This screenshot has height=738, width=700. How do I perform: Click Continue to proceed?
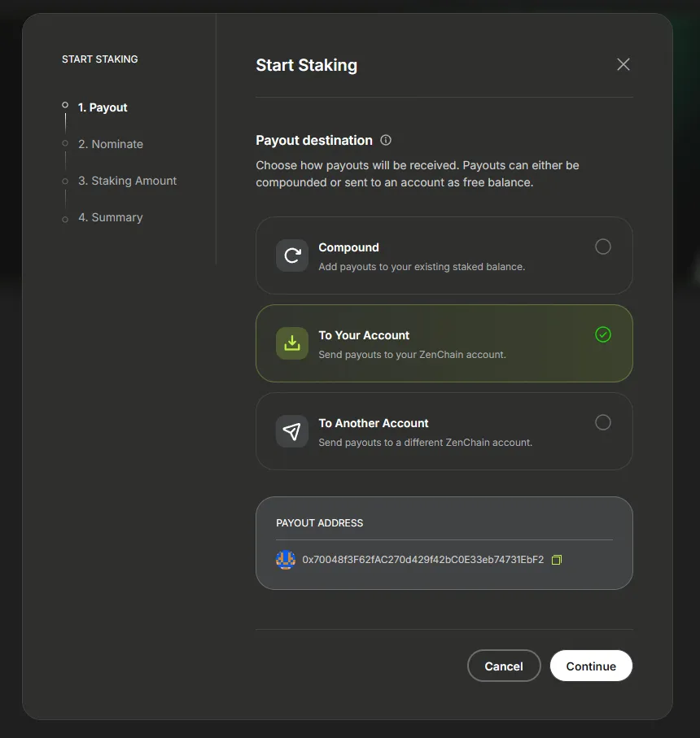(591, 666)
